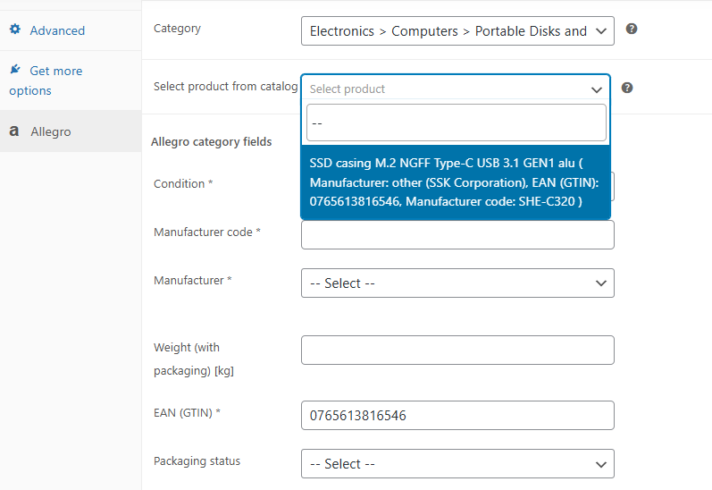Image resolution: width=712 pixels, height=490 pixels.
Task: Choose the SSD casing M.2 NGFF option
Action: [x=455, y=182]
